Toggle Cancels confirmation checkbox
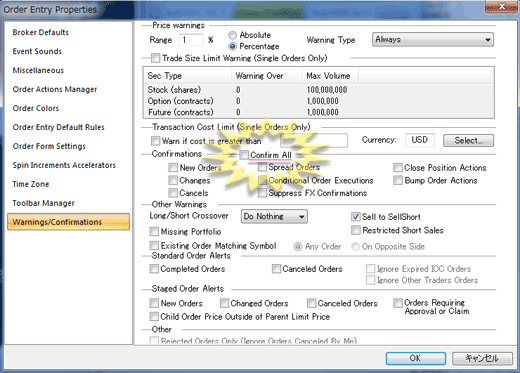 (173, 193)
